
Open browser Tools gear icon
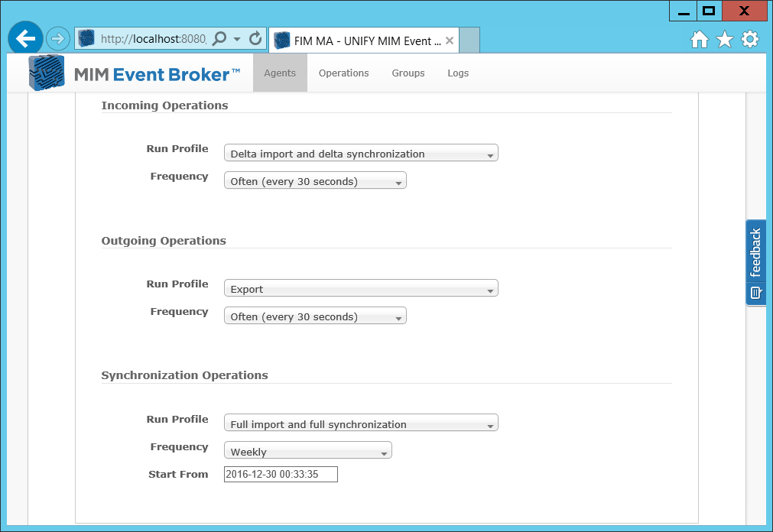[x=750, y=39]
